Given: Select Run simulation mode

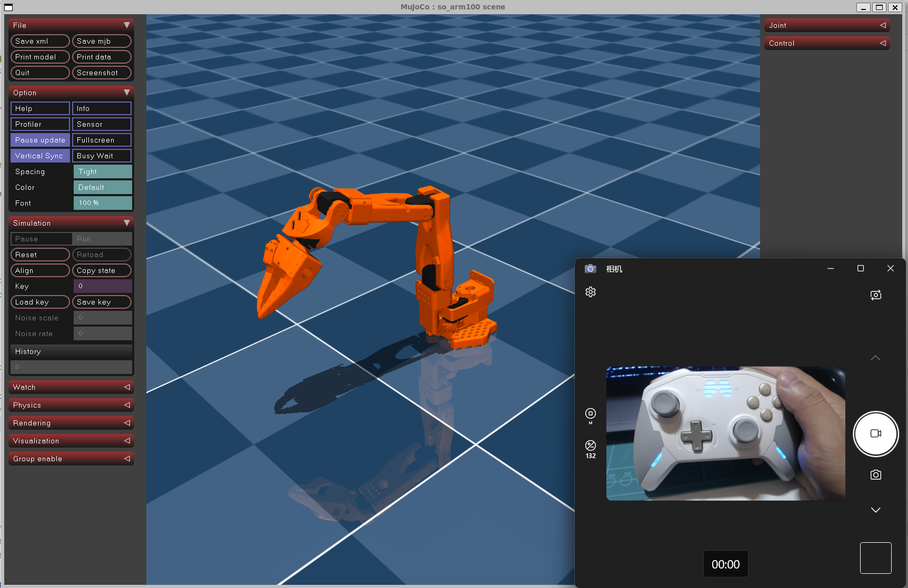Looking at the screenshot, I should 102,239.
